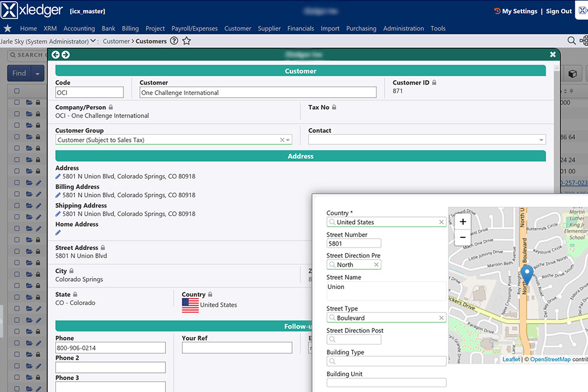This screenshot has height=392, width=588.
Task: Bookmark Customers page with star outline icon
Action: pyautogui.click(x=187, y=41)
